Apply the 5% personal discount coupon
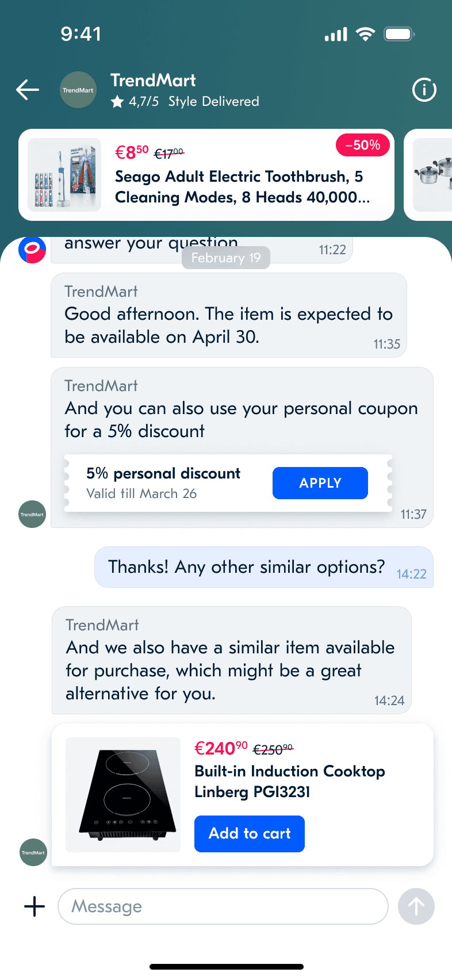Image resolution: width=452 pixels, height=980 pixels. (320, 483)
